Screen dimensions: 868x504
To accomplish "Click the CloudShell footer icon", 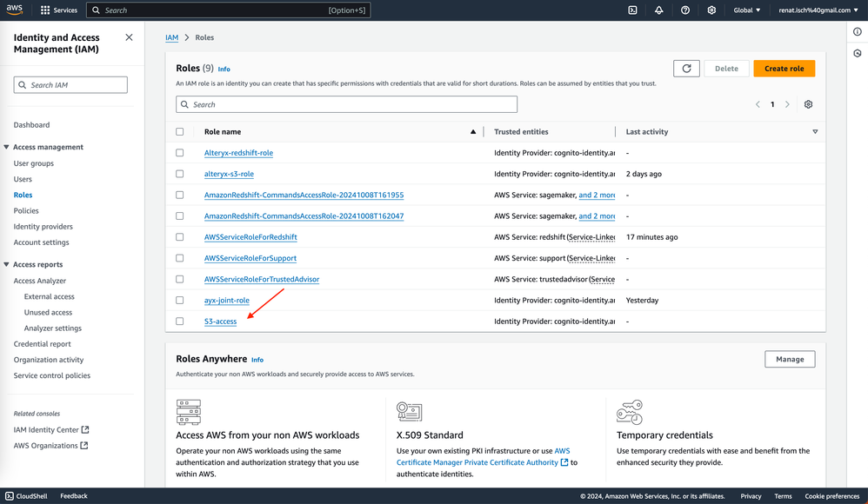I will point(10,495).
